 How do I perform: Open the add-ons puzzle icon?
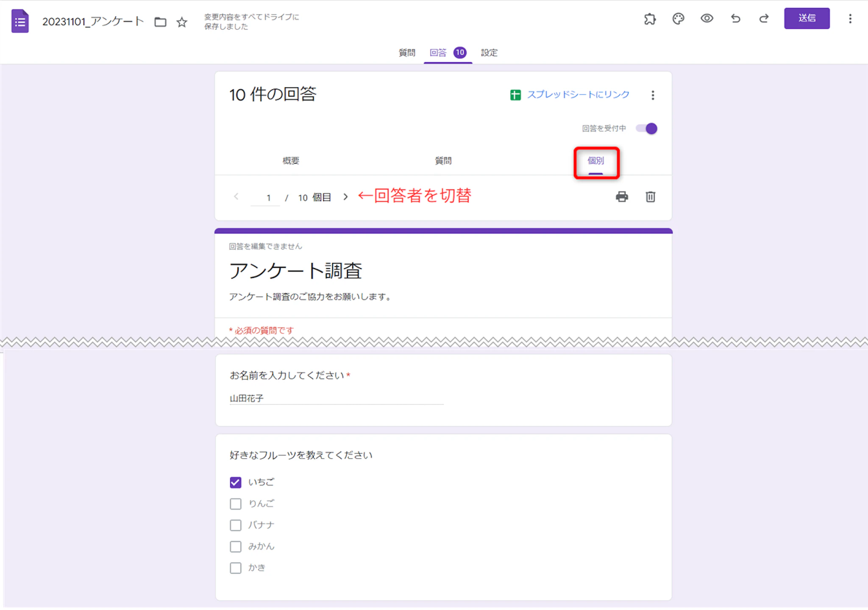coord(649,19)
